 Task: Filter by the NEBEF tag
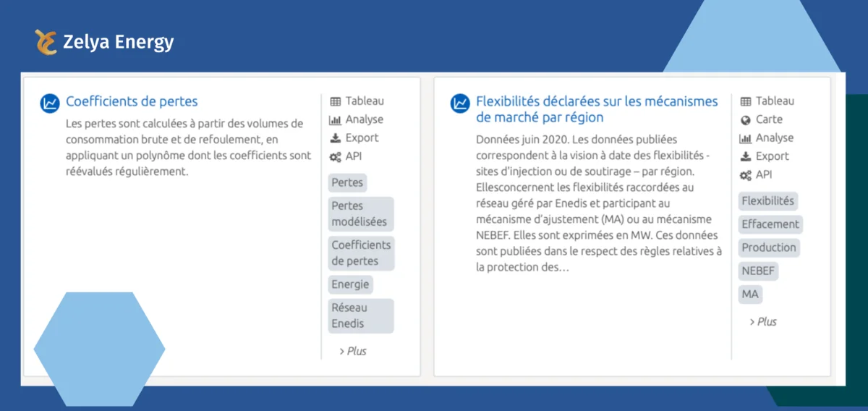tap(758, 271)
